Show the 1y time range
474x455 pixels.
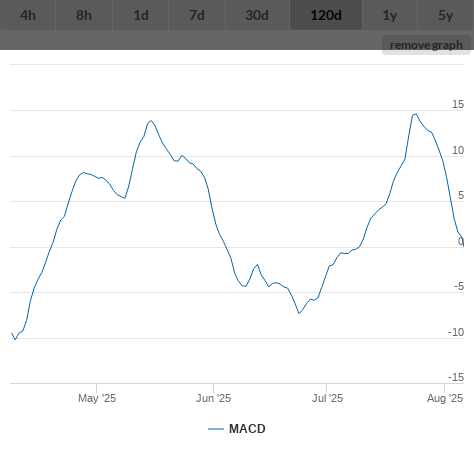[390, 15]
